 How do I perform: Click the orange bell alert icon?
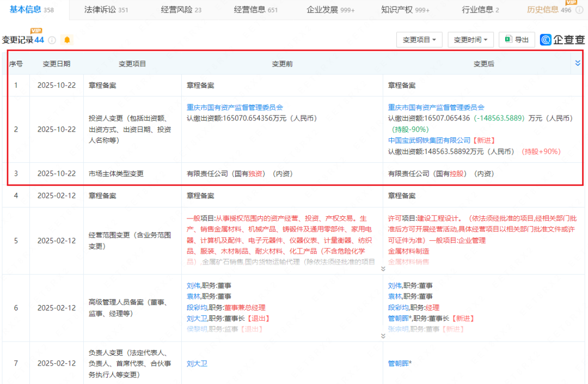coord(67,40)
